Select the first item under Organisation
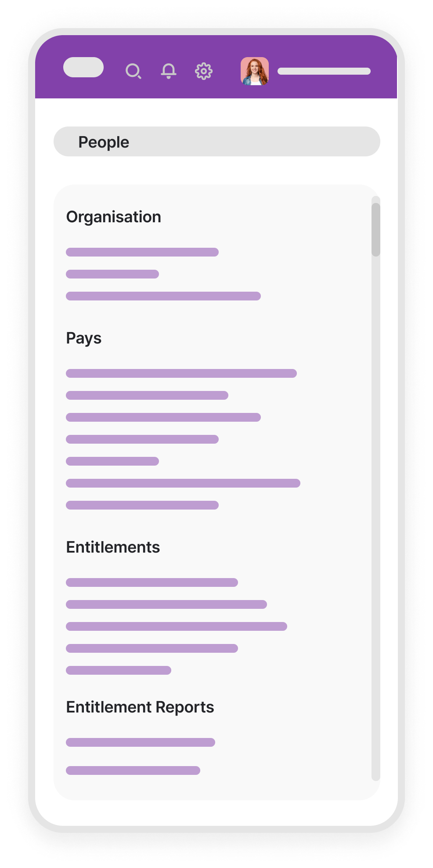This screenshot has height=868, width=433. (x=142, y=252)
